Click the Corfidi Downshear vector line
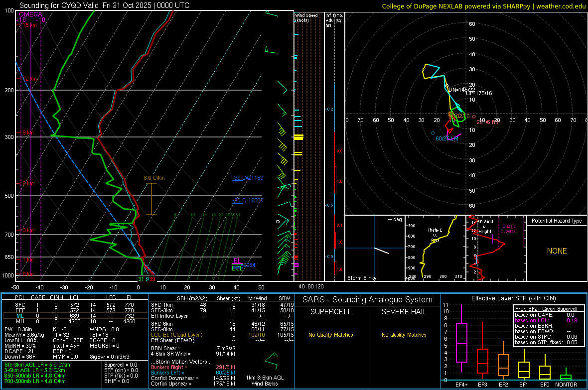Image resolution: width=588 pixels, height=390 pixels. coord(193,378)
